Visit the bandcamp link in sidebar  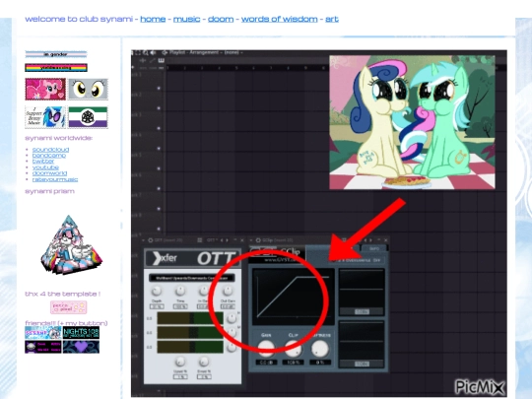coord(49,156)
